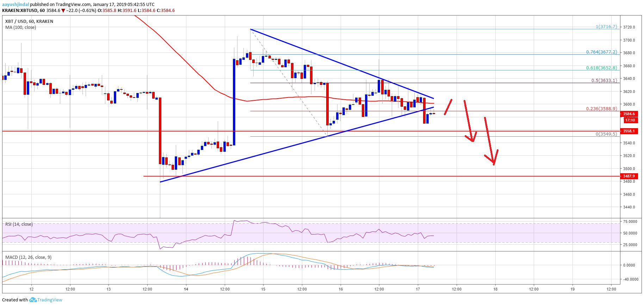Click the 3440.0 price axis label
The image size is (644, 306).
629,207
